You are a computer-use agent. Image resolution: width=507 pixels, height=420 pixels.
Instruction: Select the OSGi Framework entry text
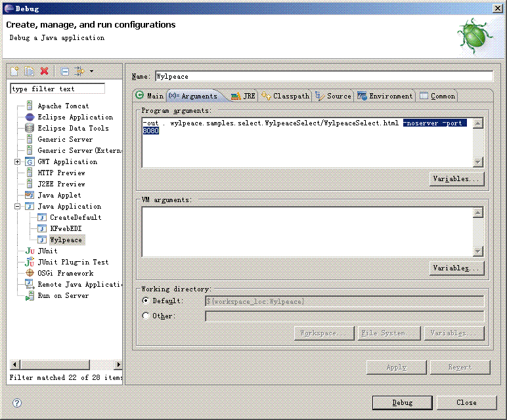(66, 273)
